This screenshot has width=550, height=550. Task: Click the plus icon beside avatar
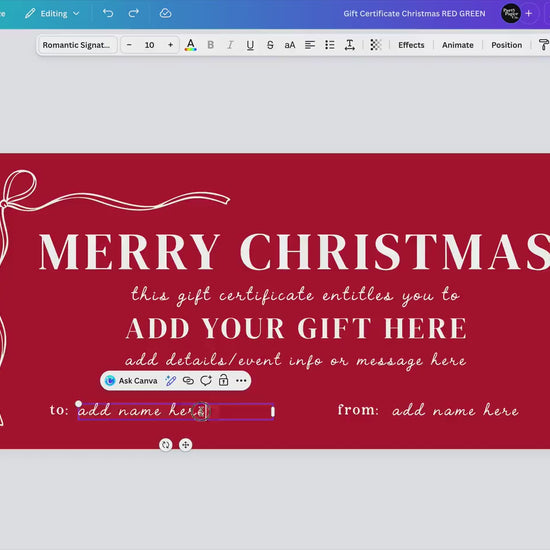(x=529, y=13)
